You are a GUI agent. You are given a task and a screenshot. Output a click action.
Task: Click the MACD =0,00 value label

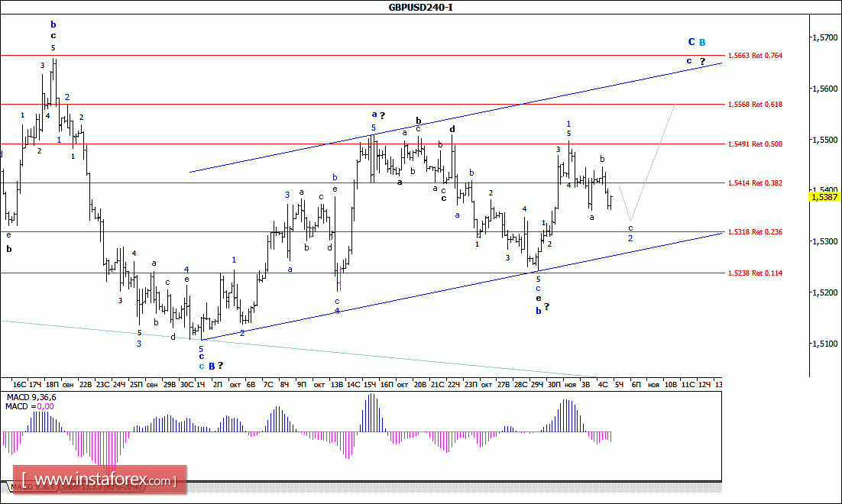point(30,406)
